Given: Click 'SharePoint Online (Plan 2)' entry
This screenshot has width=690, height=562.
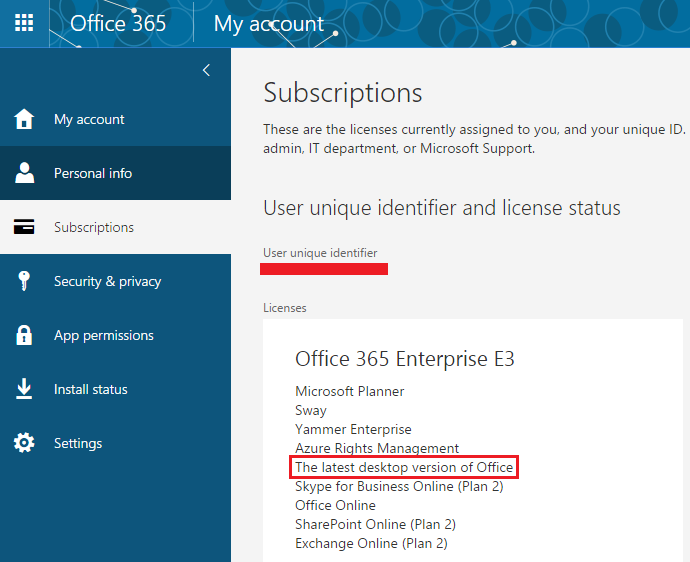Looking at the screenshot, I should click(x=375, y=524).
